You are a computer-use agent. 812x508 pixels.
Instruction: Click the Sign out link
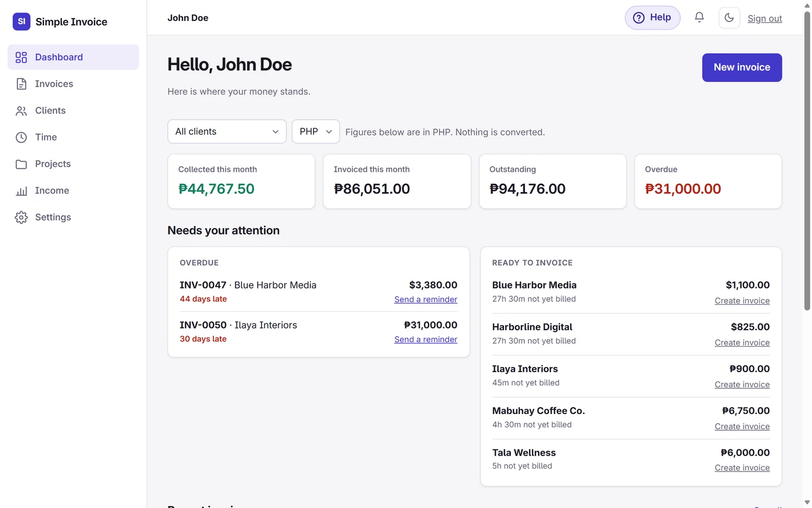(x=764, y=18)
